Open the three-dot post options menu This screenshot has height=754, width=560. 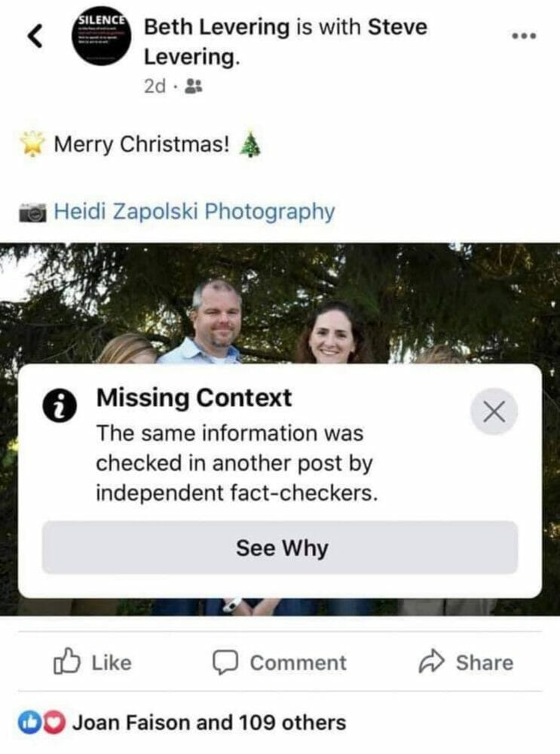pyautogui.click(x=524, y=36)
